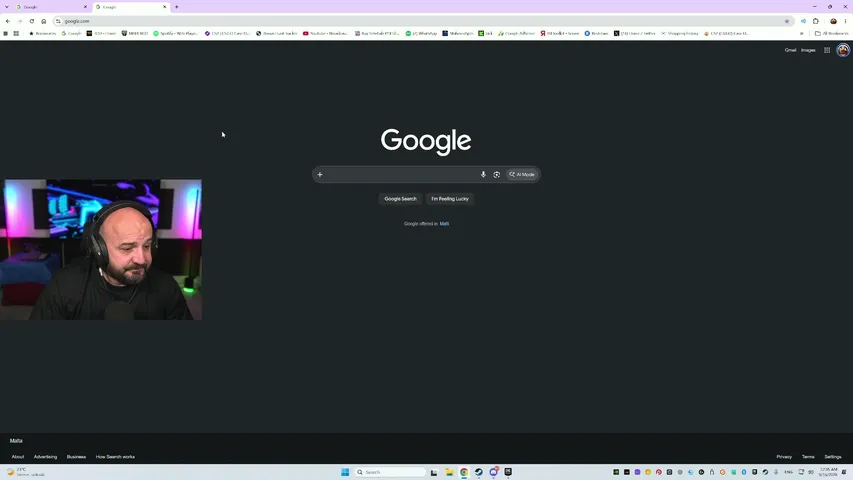Click Chrome icon on the taskbar
This screenshot has height=480, width=853.
pyautogui.click(x=464, y=472)
